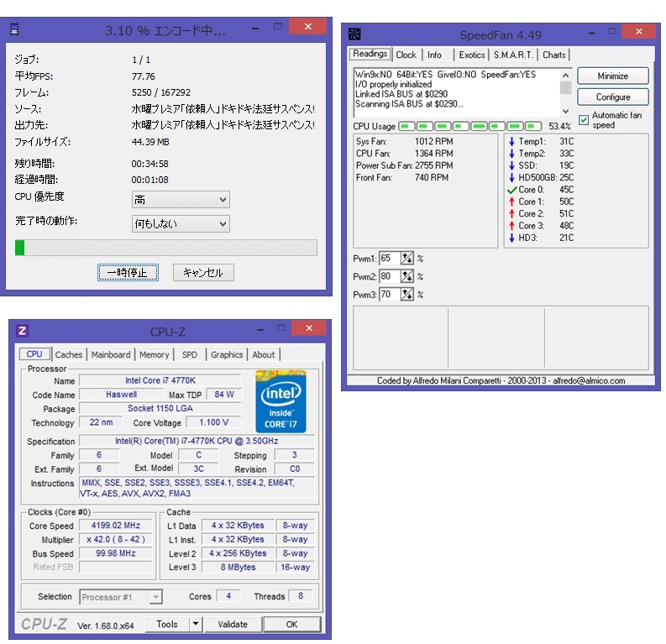The height and width of the screenshot is (644, 666).
Task: Close the encoder progress window
Action: [x=308, y=26]
